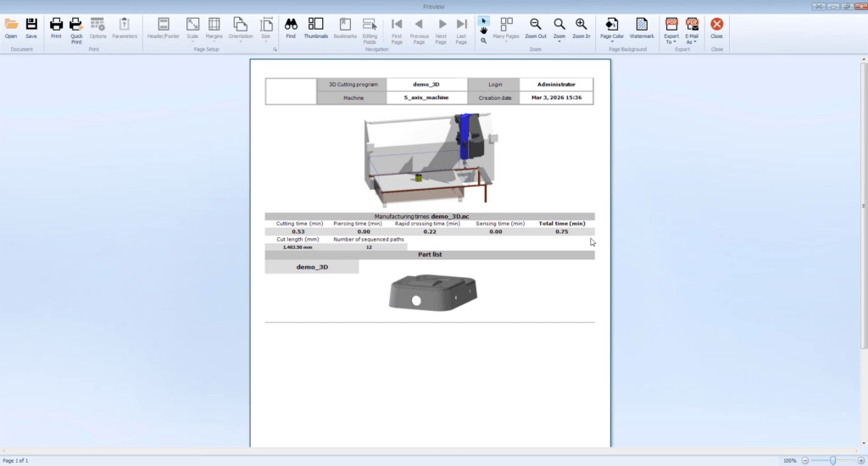The width and height of the screenshot is (868, 466).
Task: Activate the arrow pointer tool
Action: (484, 20)
